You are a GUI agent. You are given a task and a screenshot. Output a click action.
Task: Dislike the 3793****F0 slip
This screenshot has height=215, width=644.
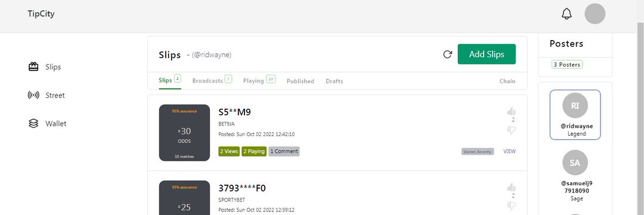tap(512, 205)
